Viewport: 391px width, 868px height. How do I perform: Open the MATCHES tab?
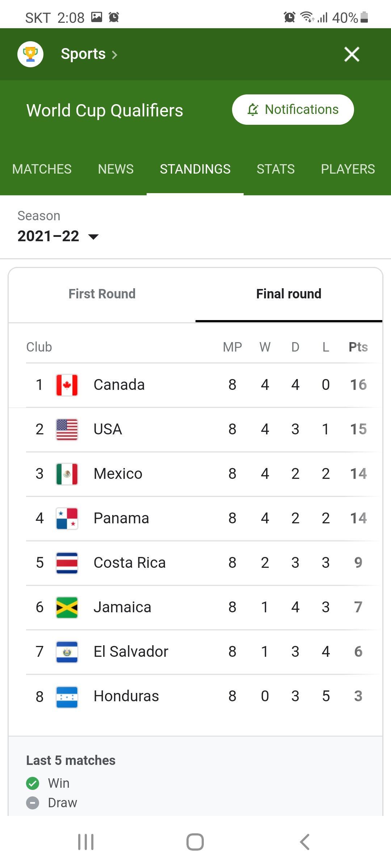pos(42,169)
